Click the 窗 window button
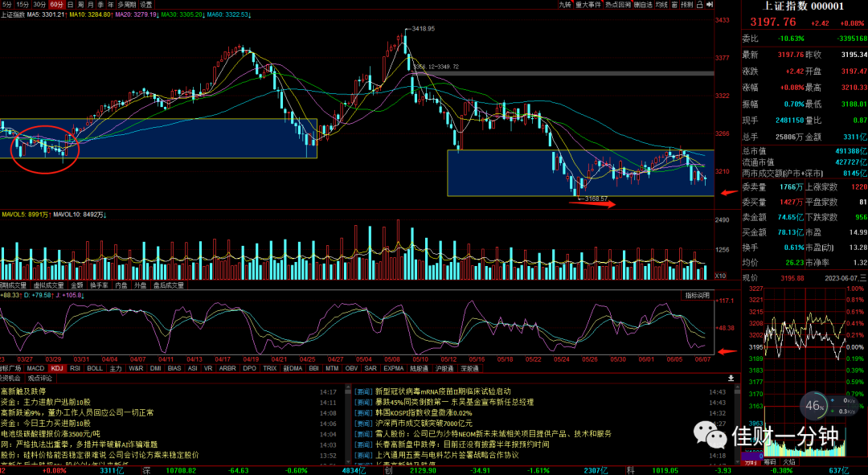The image size is (868, 475). (674, 5)
